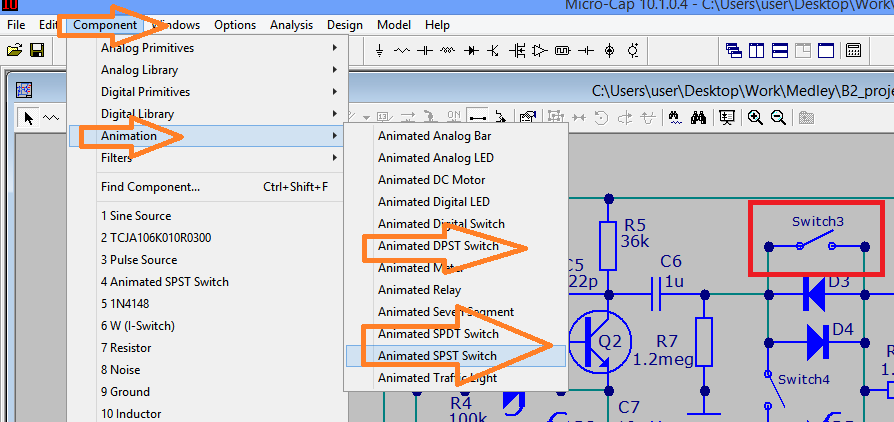Open the Analysis menu

coord(291,25)
